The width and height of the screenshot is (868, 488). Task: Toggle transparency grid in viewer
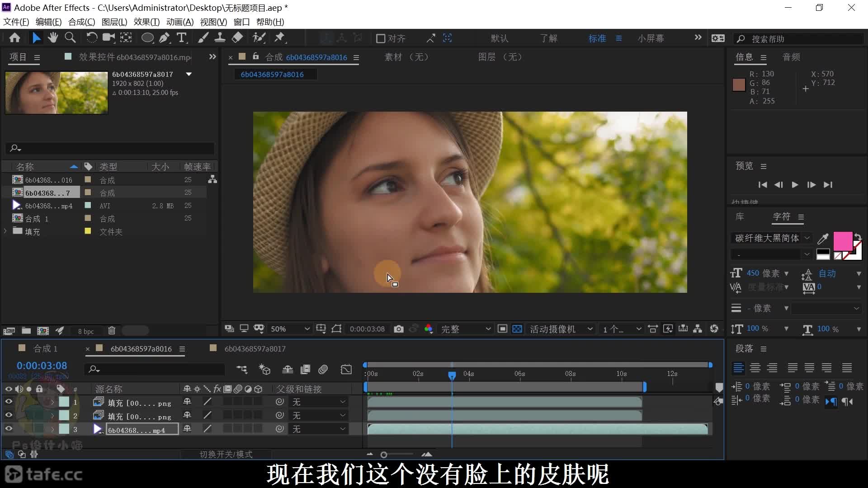517,329
